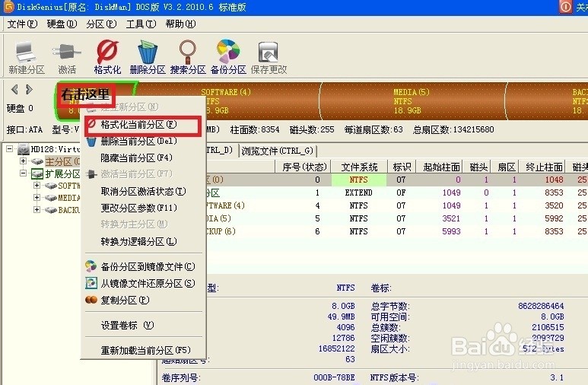Screen dimensions: 588x385
Task: Choose 设置卷标(V) menu entry
Action: [x=143, y=326]
